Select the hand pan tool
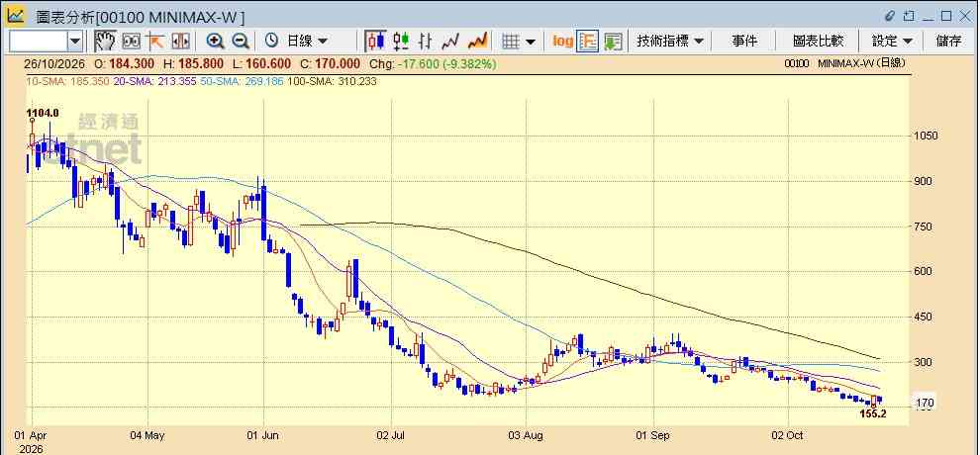 pos(105,42)
